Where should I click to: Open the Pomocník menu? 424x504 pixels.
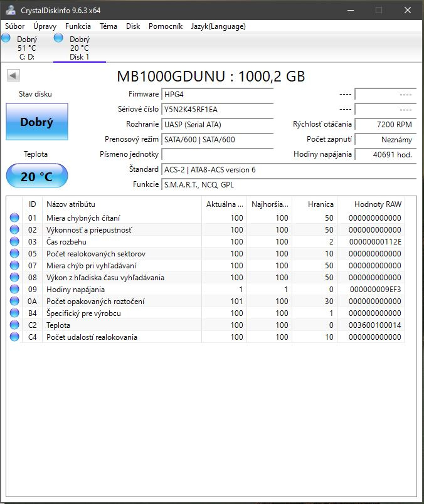(166, 26)
